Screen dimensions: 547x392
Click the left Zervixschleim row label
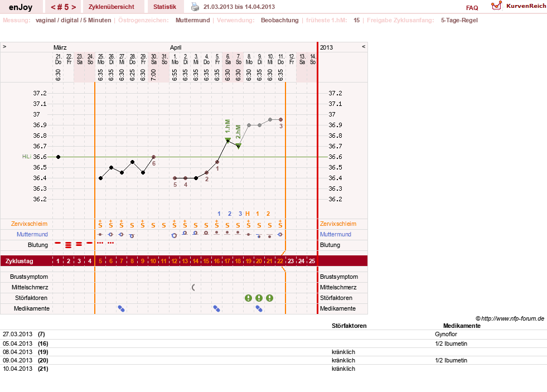click(30, 224)
